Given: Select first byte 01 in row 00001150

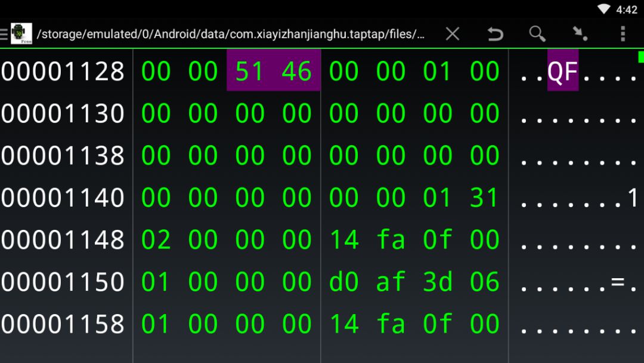Looking at the screenshot, I should pos(156,282).
